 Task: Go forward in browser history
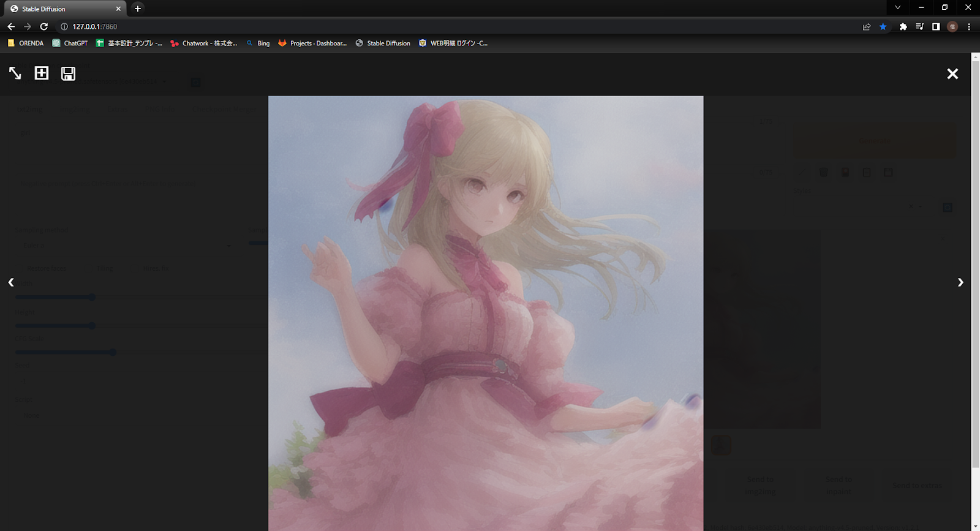click(x=28, y=26)
